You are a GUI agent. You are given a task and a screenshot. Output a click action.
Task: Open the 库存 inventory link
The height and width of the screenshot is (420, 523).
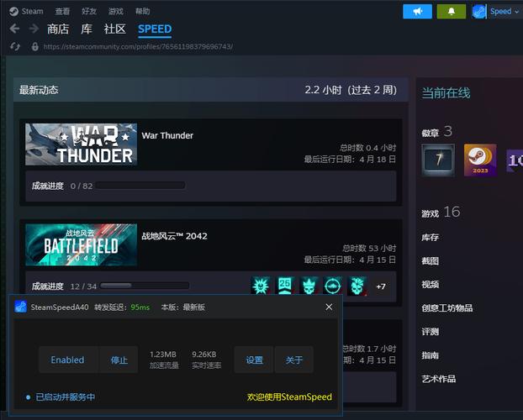point(431,238)
